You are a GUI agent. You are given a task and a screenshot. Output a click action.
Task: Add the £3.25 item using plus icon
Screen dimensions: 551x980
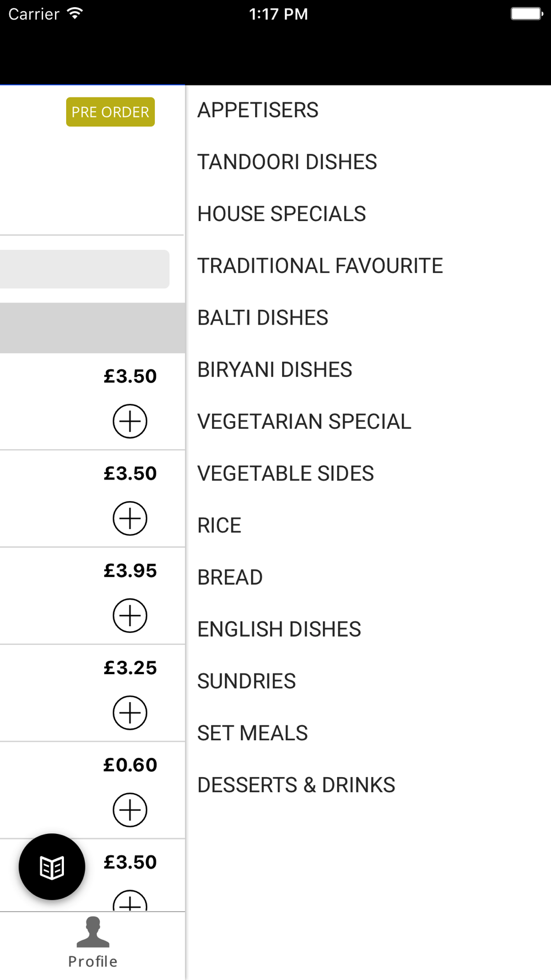tap(130, 713)
